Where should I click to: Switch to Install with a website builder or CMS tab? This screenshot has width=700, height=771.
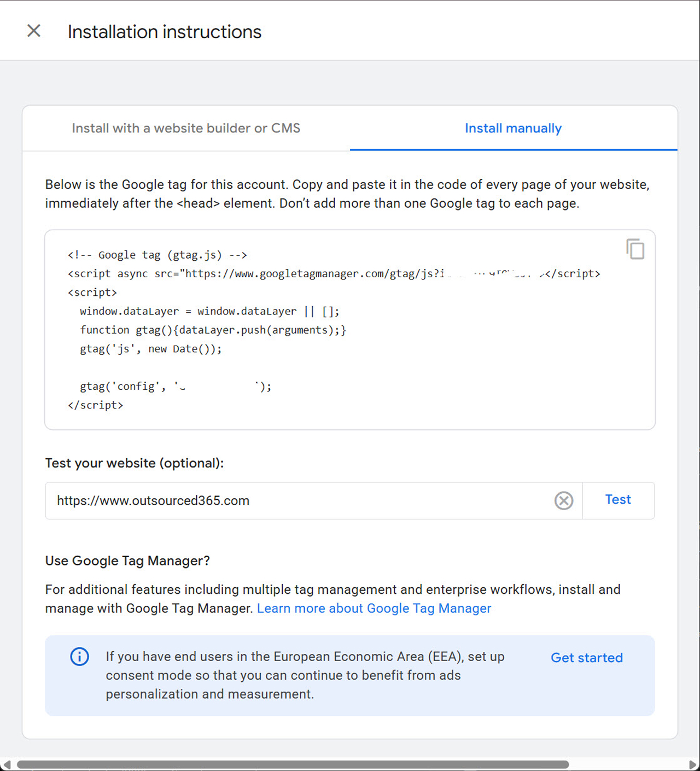click(x=186, y=128)
